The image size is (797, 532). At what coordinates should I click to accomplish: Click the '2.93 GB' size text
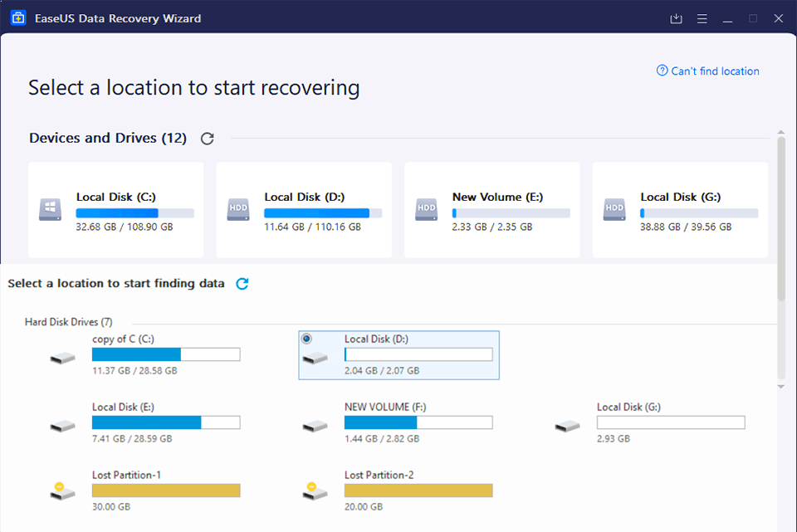[x=614, y=438]
